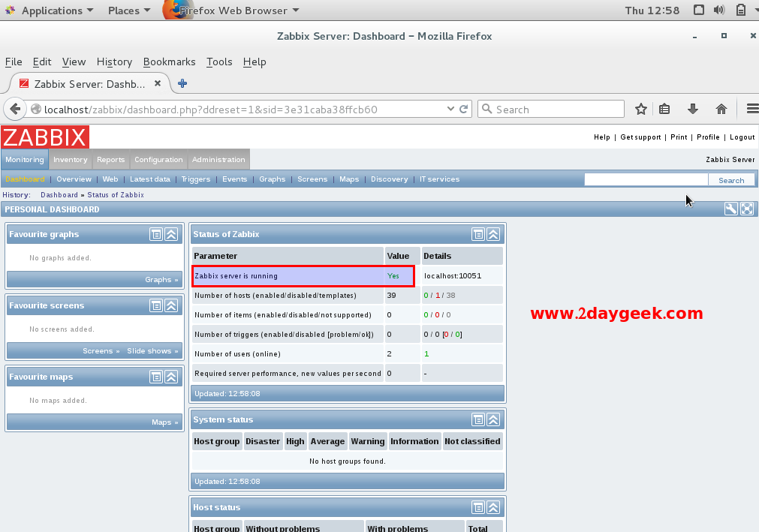Click the Firefox back arrow button
The height and width of the screenshot is (532, 759).
tap(14, 110)
